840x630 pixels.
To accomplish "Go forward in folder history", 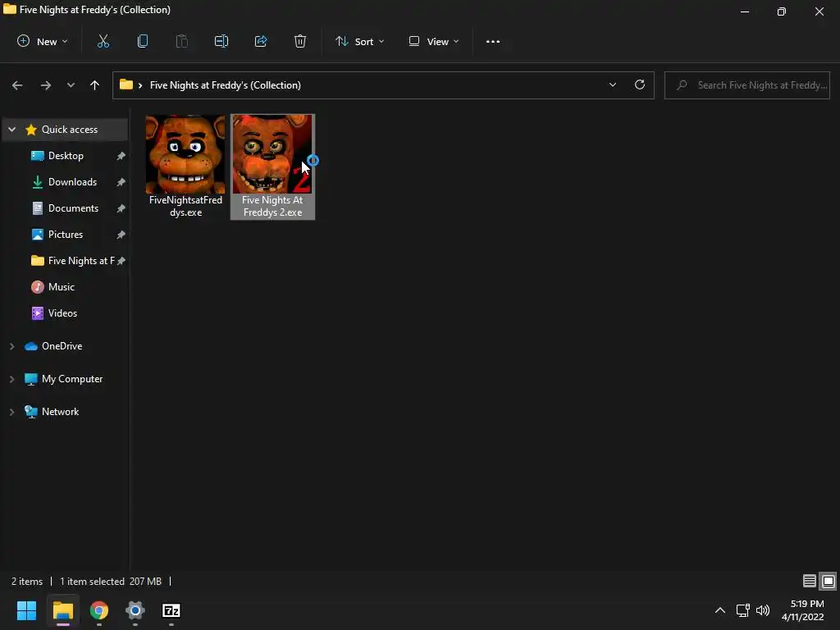I will click(x=46, y=85).
